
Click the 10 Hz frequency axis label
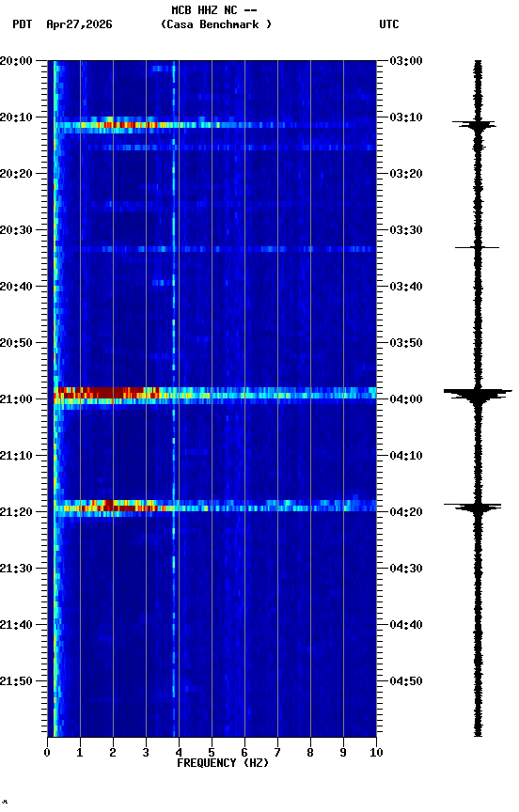376,753
